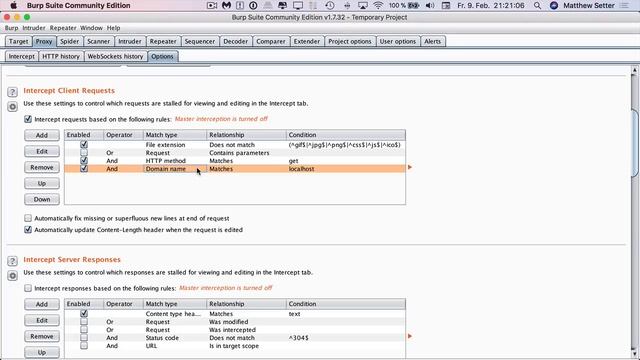Open the Alerts tab

pos(432,41)
